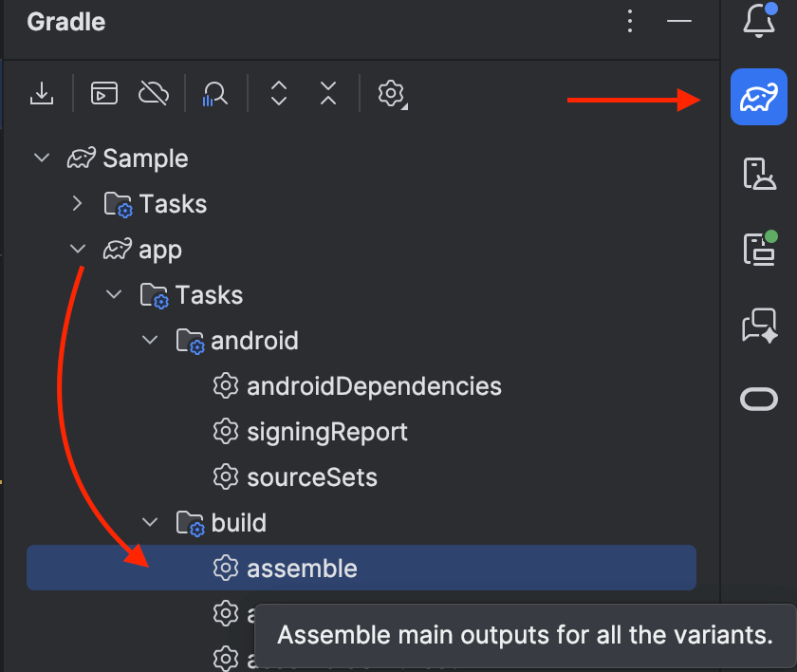Collapse the android tasks group
The height and width of the screenshot is (672, 797).
[x=149, y=340]
